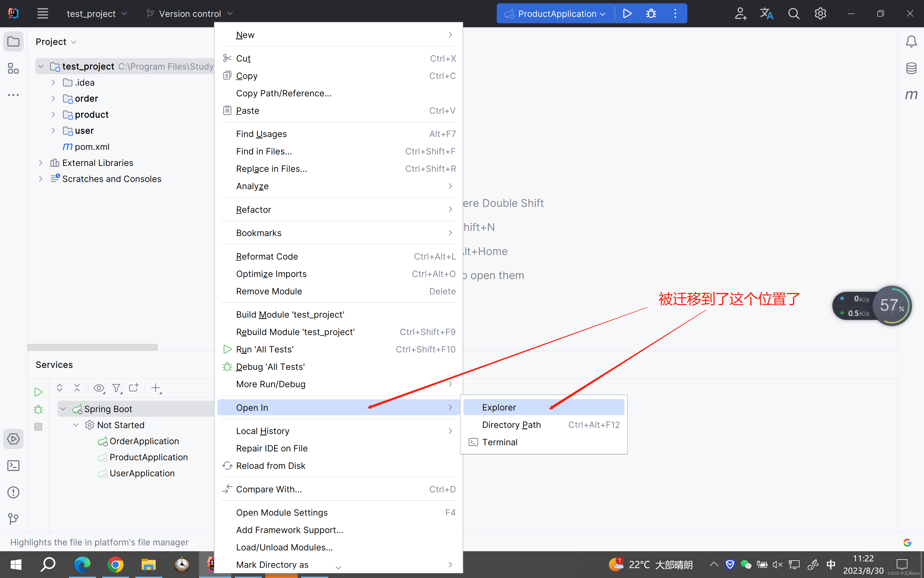
Task: Select Reformat Code
Action: point(338,257)
